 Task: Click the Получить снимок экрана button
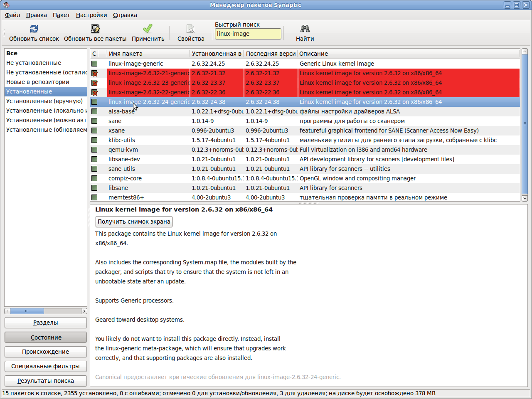tap(134, 222)
